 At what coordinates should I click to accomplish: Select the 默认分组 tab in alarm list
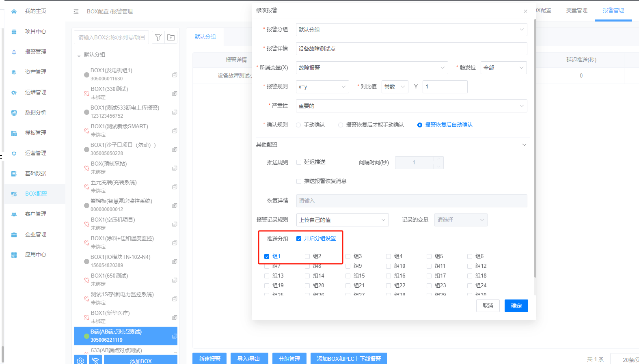(x=205, y=37)
